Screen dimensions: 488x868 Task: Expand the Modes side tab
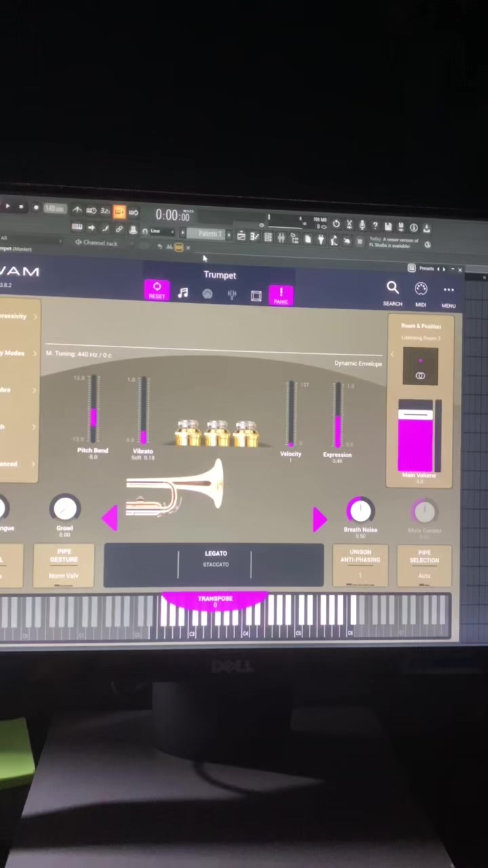point(18,353)
